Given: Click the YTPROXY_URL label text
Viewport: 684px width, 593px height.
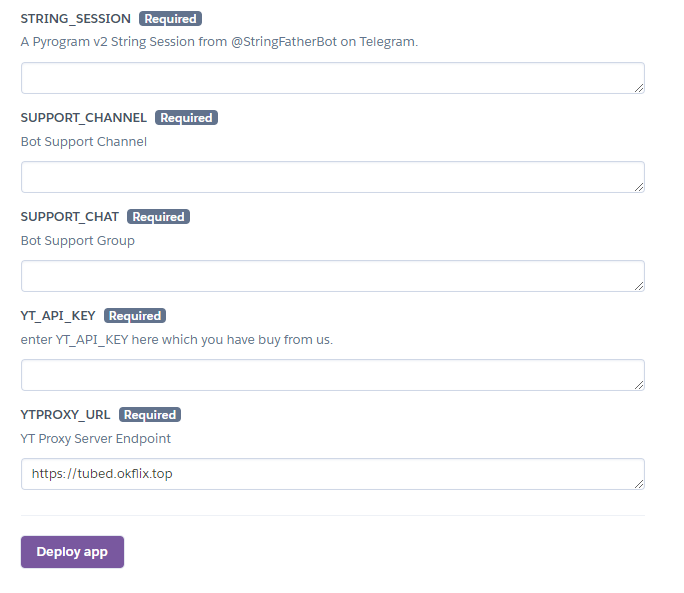Looking at the screenshot, I should (66, 415).
